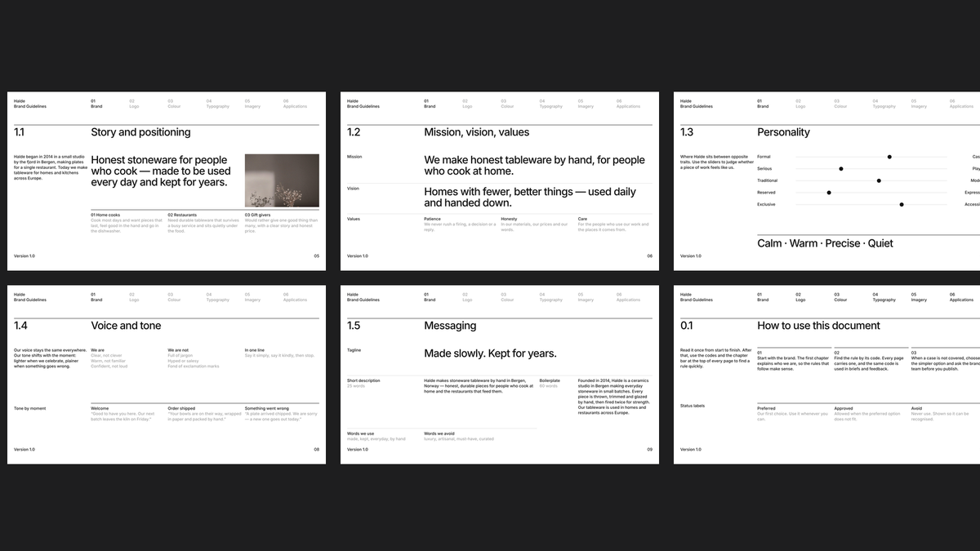Click the 'How to use this document' heading
The image size is (980, 551).
point(818,326)
